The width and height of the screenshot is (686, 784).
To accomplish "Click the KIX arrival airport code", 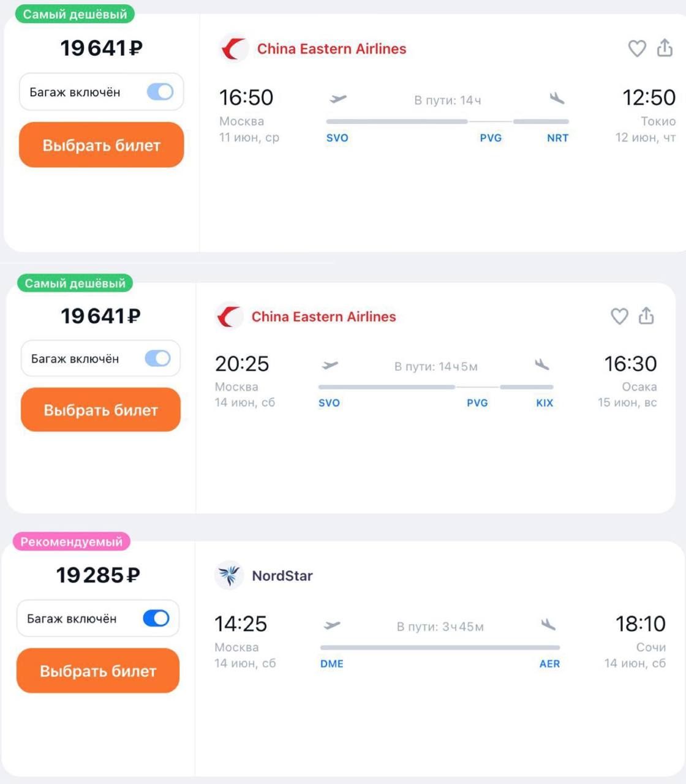I will (545, 402).
